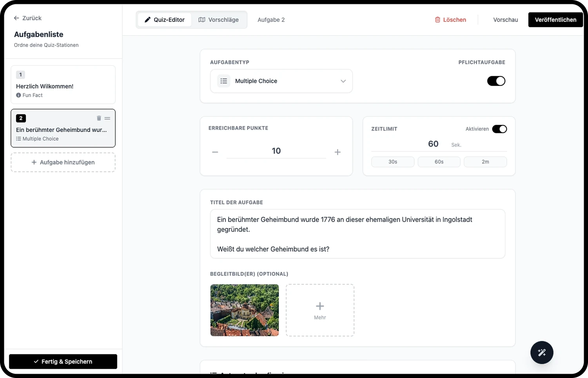Click trash icon on task 2 card
Image resolution: width=588 pixels, height=378 pixels.
click(x=99, y=118)
